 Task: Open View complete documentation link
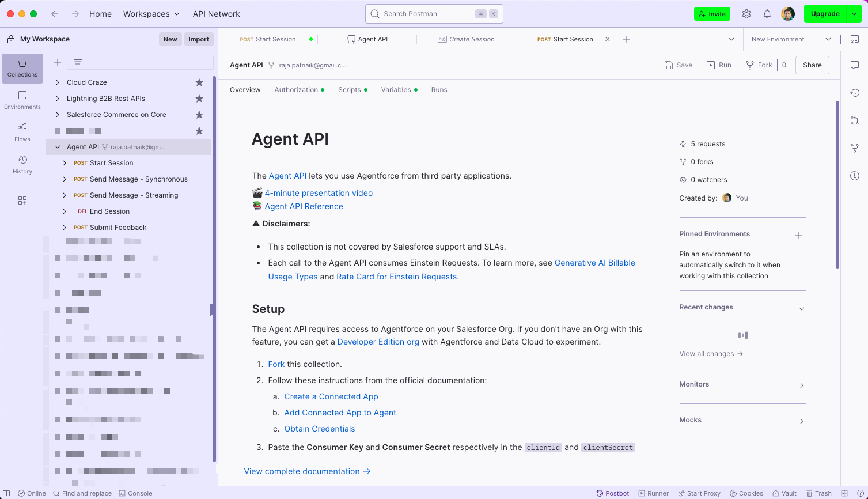pos(308,471)
